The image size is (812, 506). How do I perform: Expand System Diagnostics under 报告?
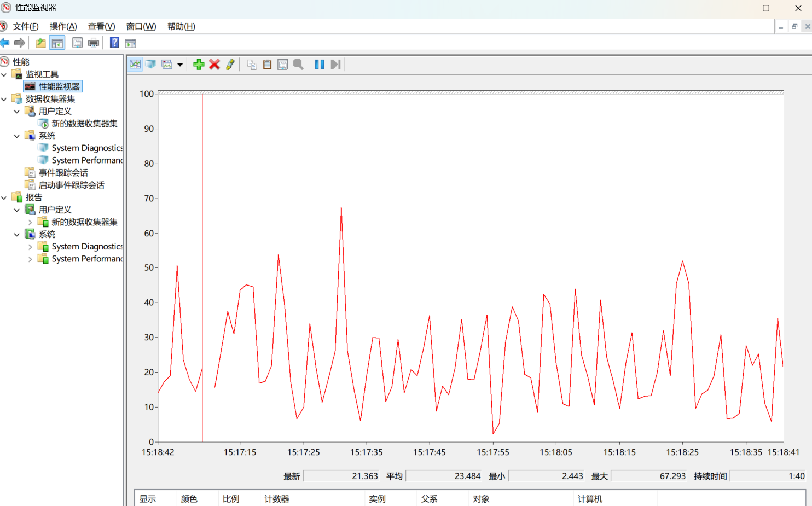coord(30,247)
